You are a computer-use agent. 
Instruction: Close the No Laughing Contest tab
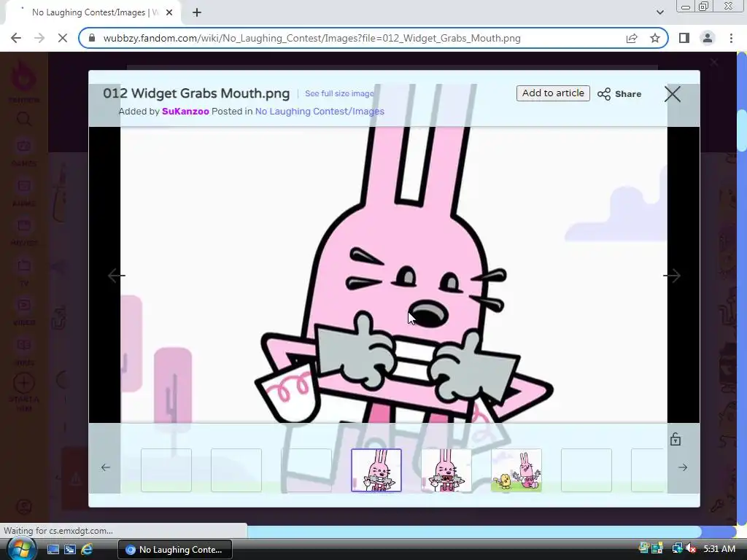coord(169,13)
